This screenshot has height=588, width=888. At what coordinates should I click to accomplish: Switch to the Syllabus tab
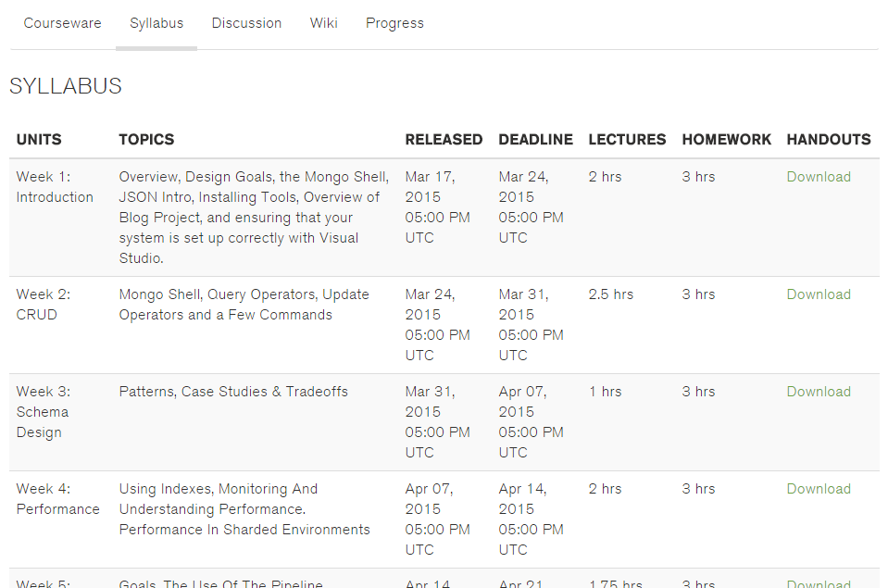click(156, 23)
